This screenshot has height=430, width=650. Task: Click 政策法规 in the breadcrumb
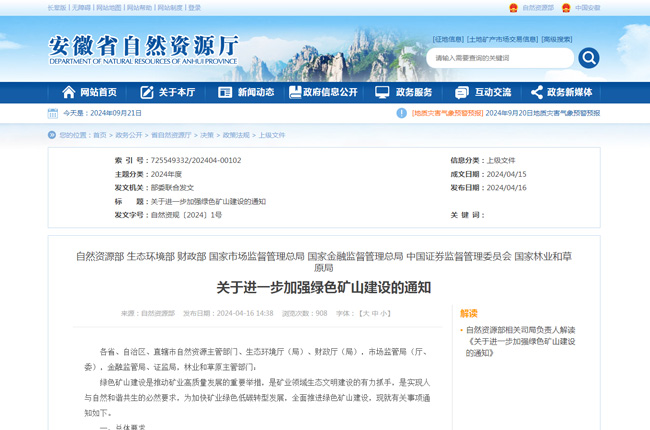[235, 134]
